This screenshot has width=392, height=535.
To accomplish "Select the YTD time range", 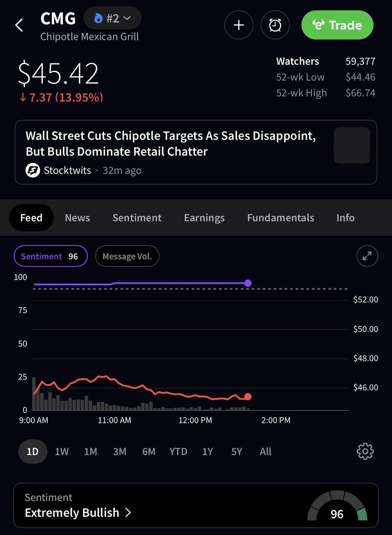I will tap(178, 452).
